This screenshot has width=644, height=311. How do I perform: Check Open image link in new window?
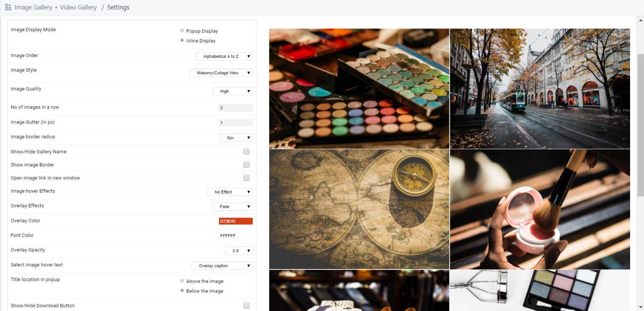pyautogui.click(x=246, y=178)
